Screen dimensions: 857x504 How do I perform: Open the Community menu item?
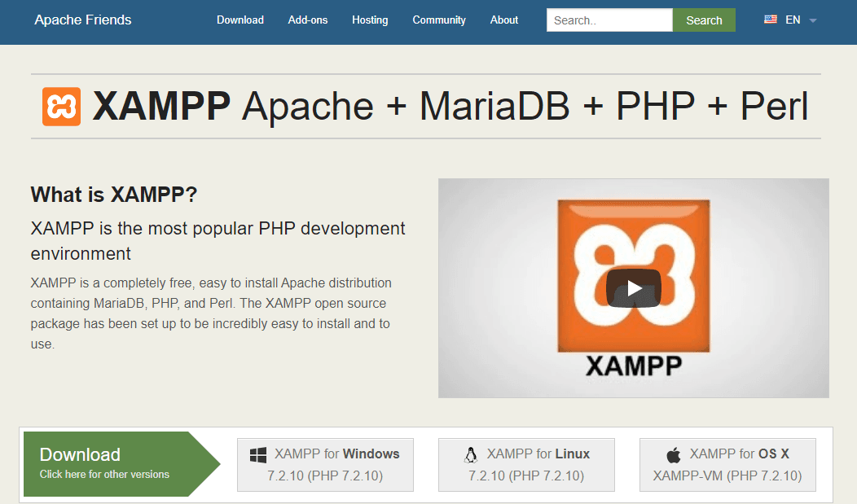pyautogui.click(x=439, y=20)
